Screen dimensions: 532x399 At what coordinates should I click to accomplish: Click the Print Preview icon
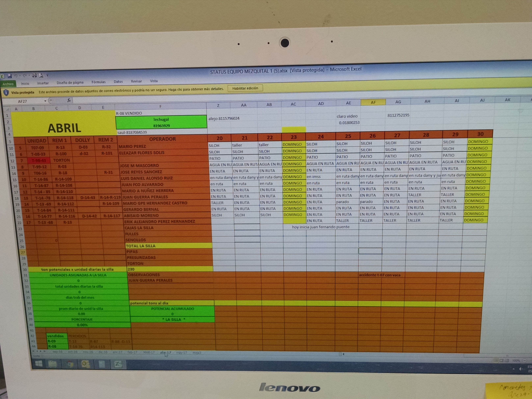(41, 76)
